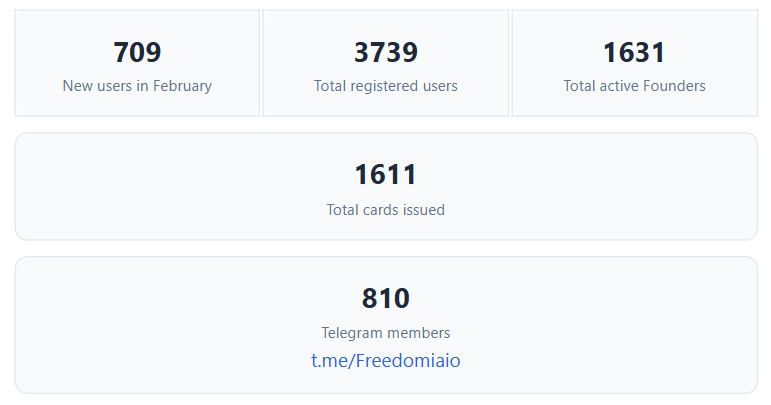Click the 3739 registered users figure
This screenshot has width=771, height=405.
385,53
